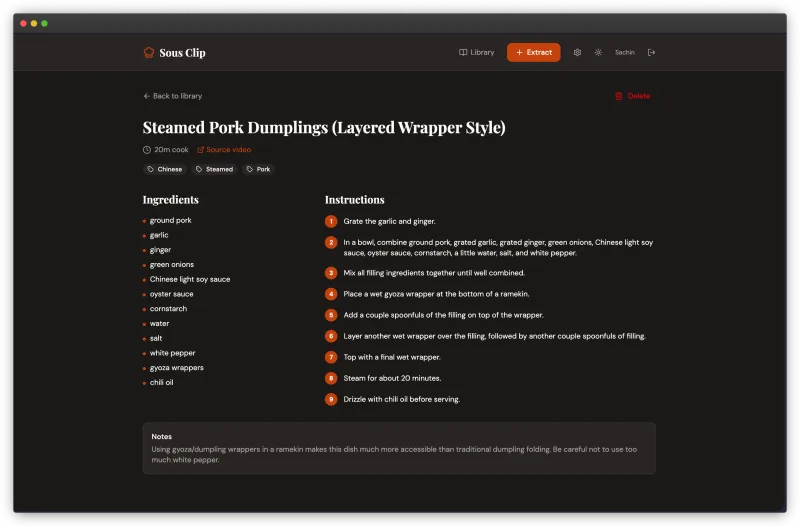The width and height of the screenshot is (800, 526).
Task: Click step 9 number badge
Action: click(x=331, y=399)
